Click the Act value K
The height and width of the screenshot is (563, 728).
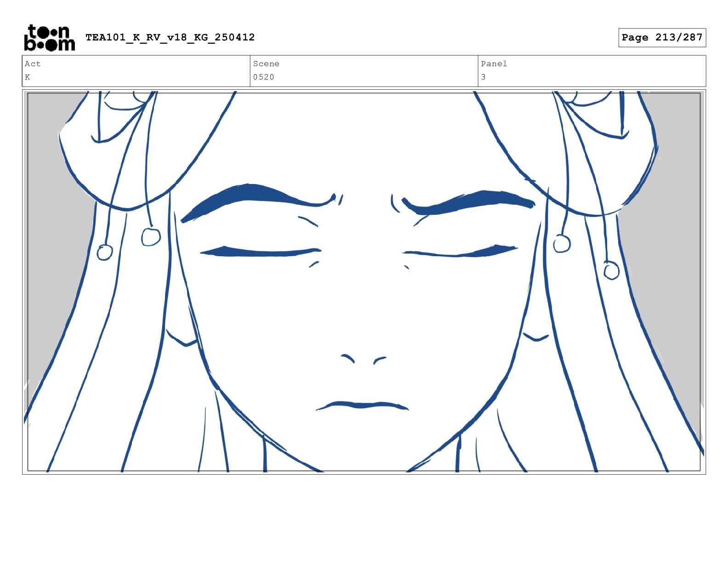(x=28, y=77)
